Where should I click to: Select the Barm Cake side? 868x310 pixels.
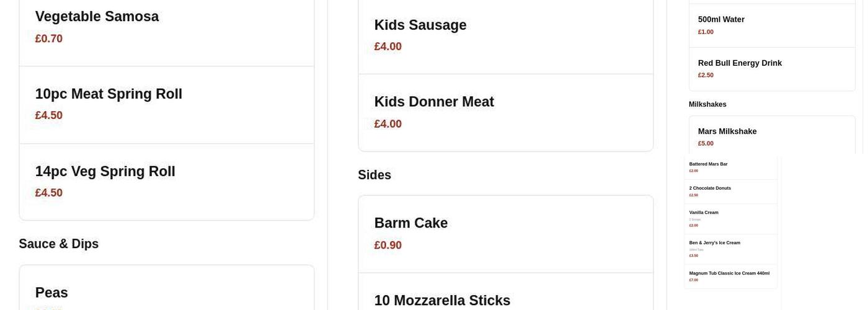tap(505, 233)
